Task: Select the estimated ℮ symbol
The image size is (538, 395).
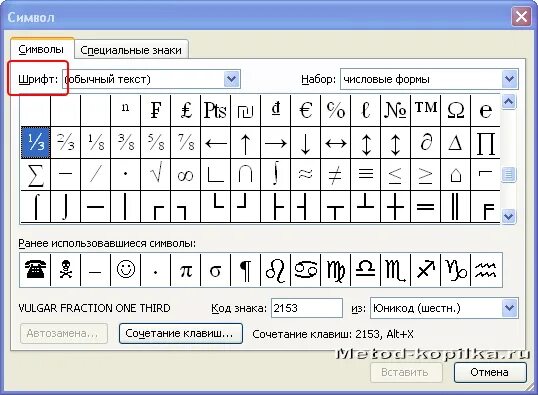Action: pos(486,111)
